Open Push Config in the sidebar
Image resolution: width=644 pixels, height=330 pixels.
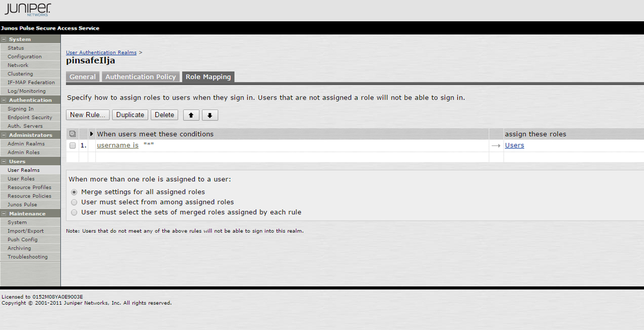click(x=22, y=239)
